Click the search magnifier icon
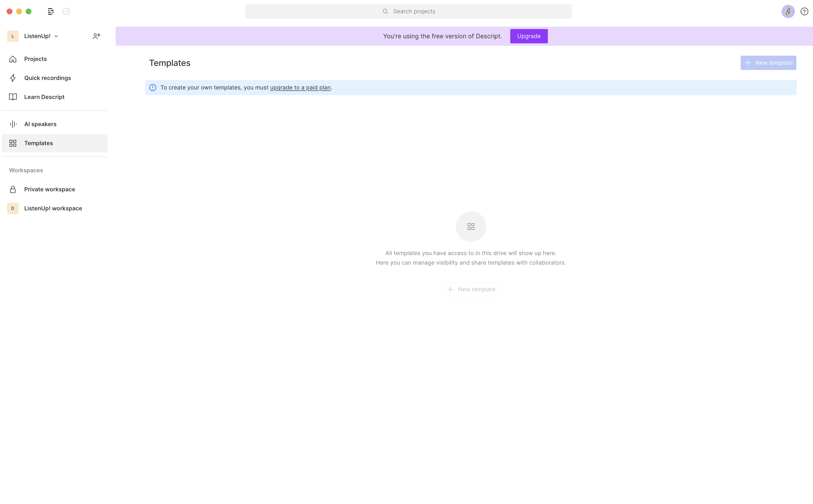This screenshot has height=504, width=813. click(385, 11)
